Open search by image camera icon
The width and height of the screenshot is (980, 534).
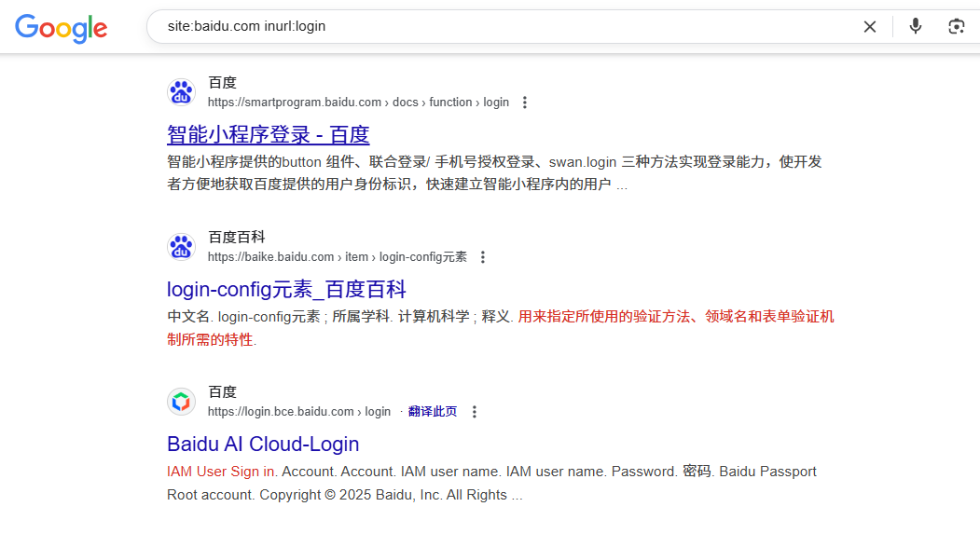click(956, 26)
